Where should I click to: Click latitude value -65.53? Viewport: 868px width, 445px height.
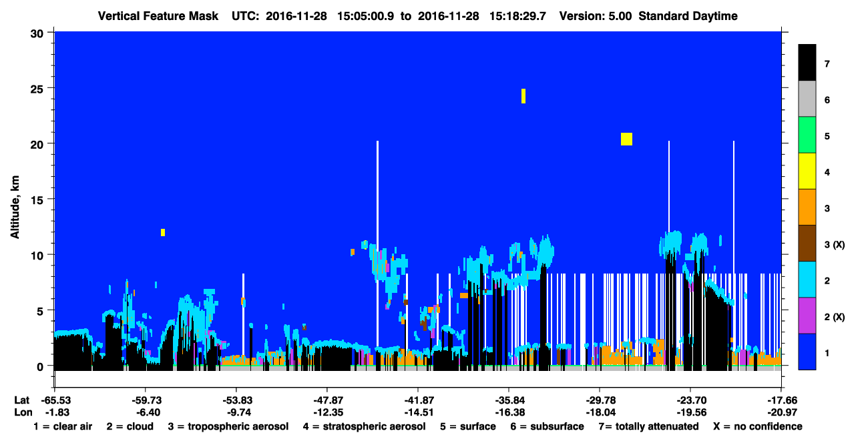tap(54, 400)
